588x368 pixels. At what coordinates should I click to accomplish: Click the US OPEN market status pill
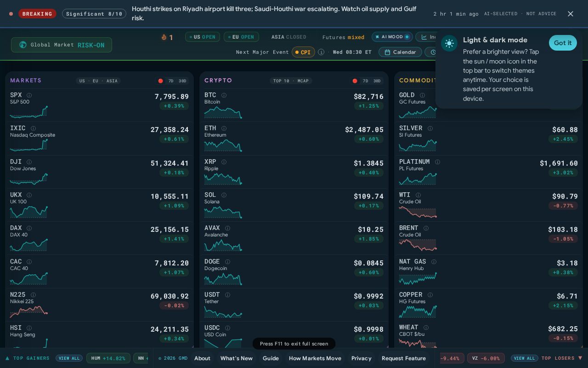coord(203,37)
